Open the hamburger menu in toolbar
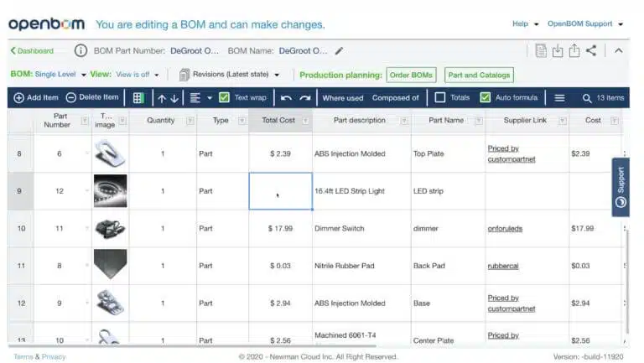This screenshot has height=363, width=644. [x=559, y=98]
